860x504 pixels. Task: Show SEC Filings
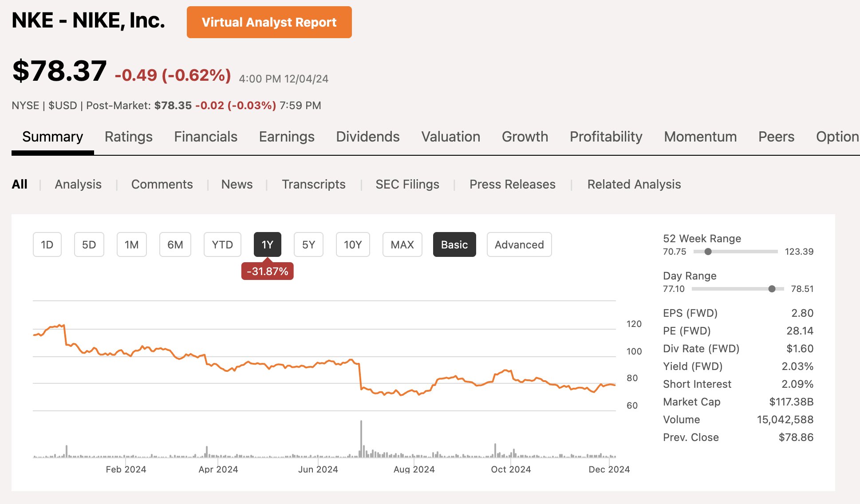(x=407, y=184)
